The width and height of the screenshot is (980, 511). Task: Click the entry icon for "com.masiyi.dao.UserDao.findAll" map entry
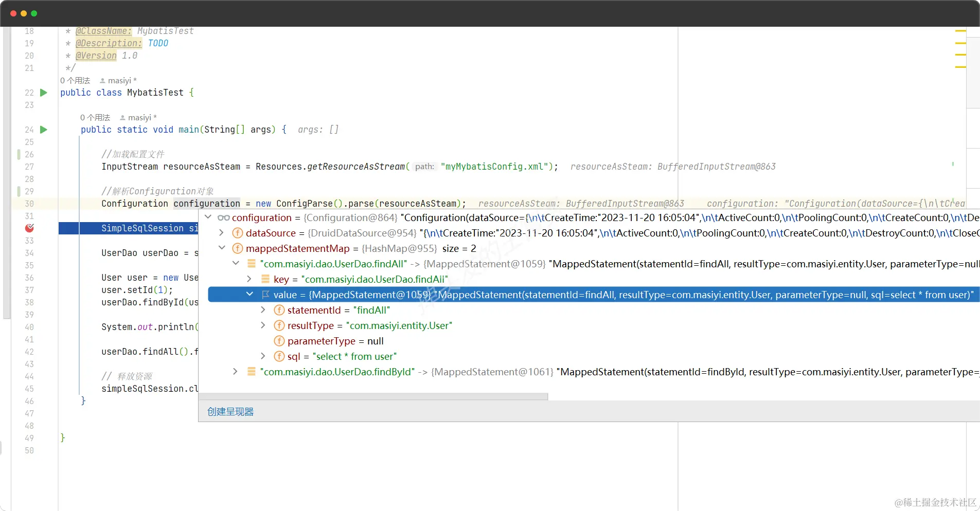pos(252,264)
